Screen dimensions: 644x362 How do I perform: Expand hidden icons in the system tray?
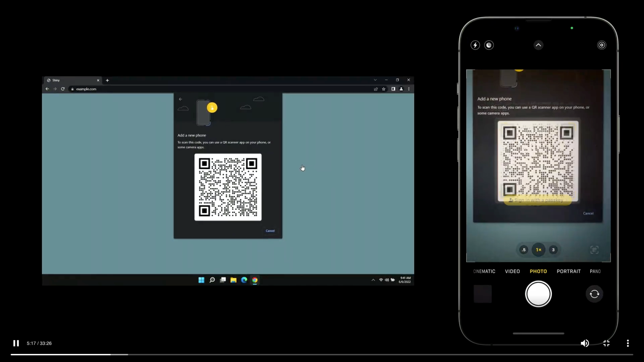[x=373, y=279]
